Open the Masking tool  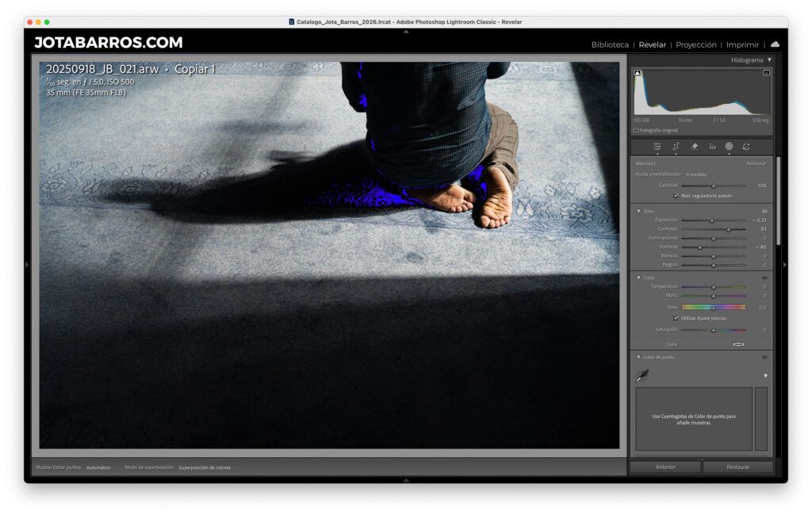[x=729, y=147]
